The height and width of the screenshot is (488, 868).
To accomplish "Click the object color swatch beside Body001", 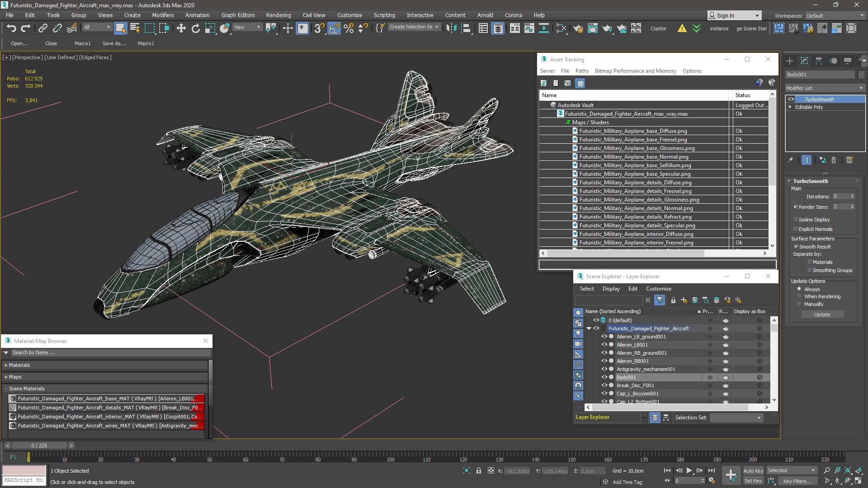I will pyautogui.click(x=861, y=75).
